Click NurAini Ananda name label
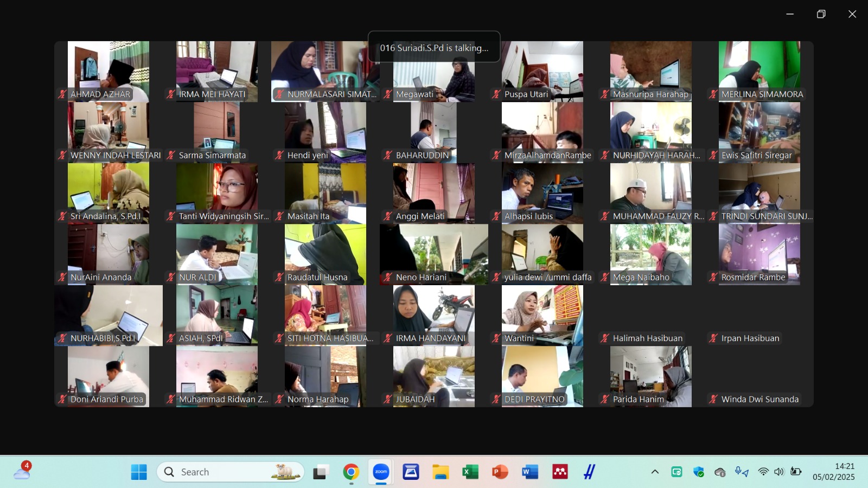868x488 pixels. (101, 277)
